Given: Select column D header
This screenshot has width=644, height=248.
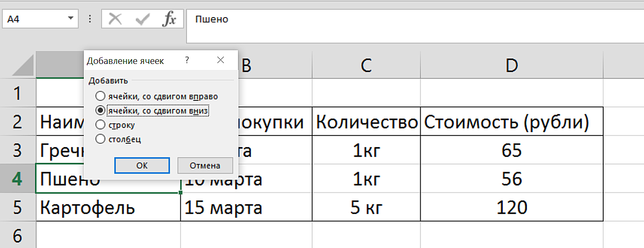Looking at the screenshot, I should pos(512,65).
